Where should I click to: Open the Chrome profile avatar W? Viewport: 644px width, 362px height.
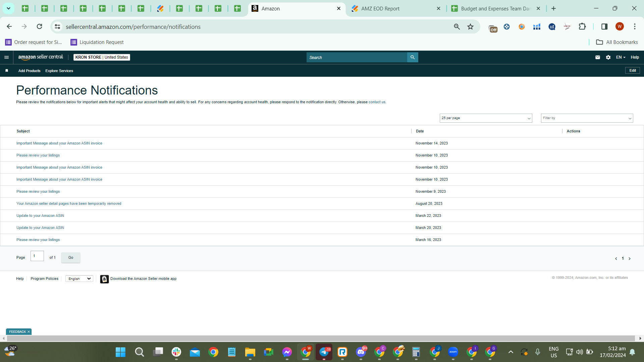(x=620, y=26)
